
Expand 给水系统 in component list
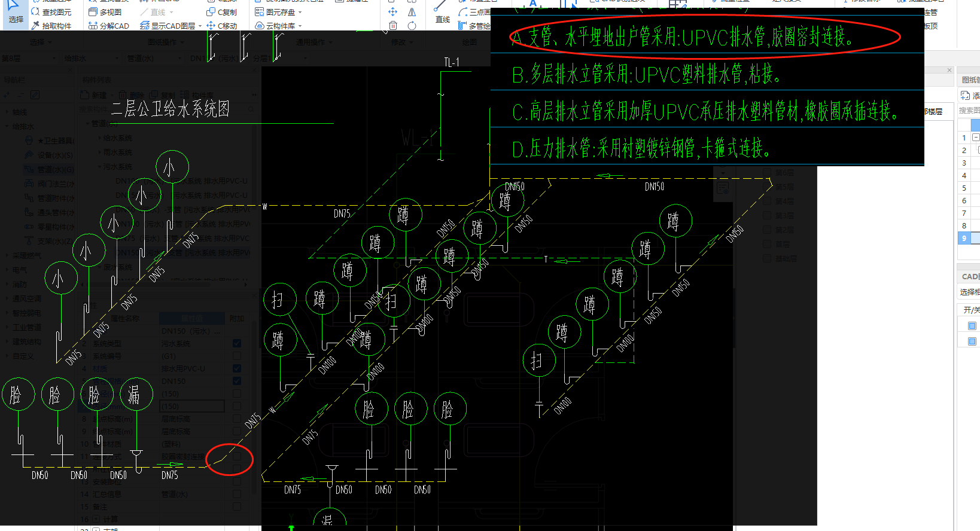click(x=100, y=138)
